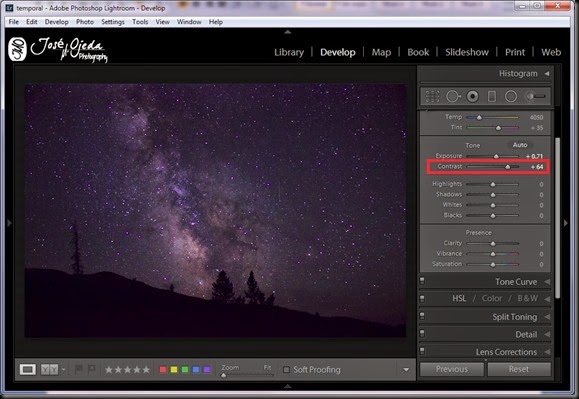
Task: Select the Adjustment Brush tool
Action: (536, 96)
